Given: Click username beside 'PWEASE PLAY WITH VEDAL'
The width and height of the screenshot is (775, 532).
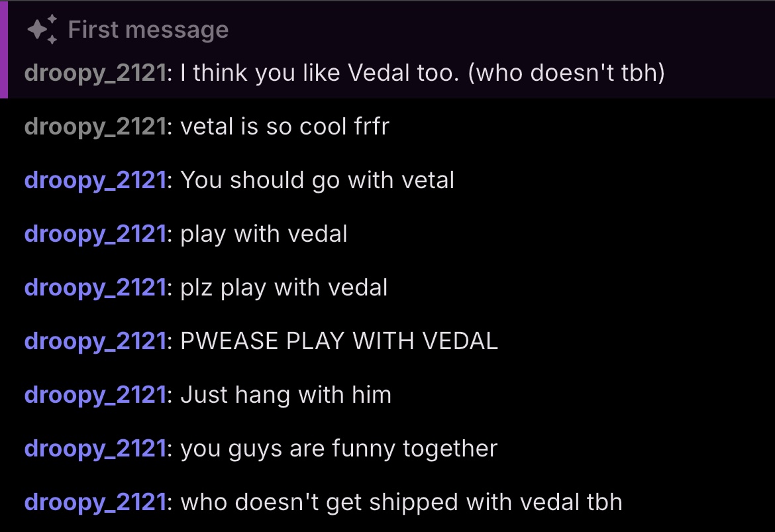Looking at the screenshot, I should [x=93, y=341].
